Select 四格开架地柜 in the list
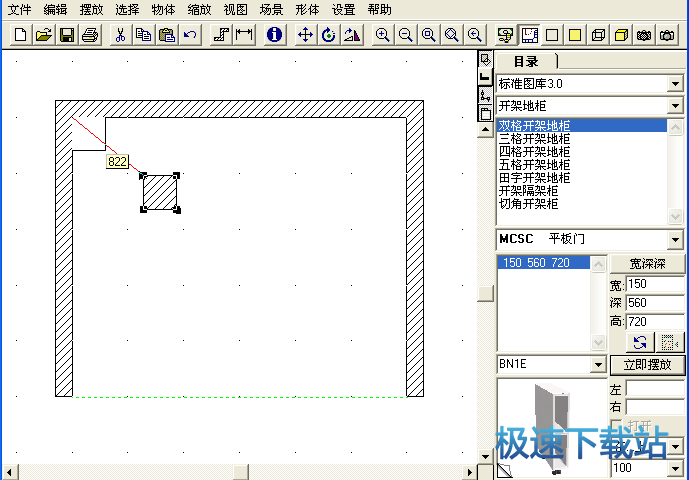The width and height of the screenshot is (689, 480). tap(535, 152)
